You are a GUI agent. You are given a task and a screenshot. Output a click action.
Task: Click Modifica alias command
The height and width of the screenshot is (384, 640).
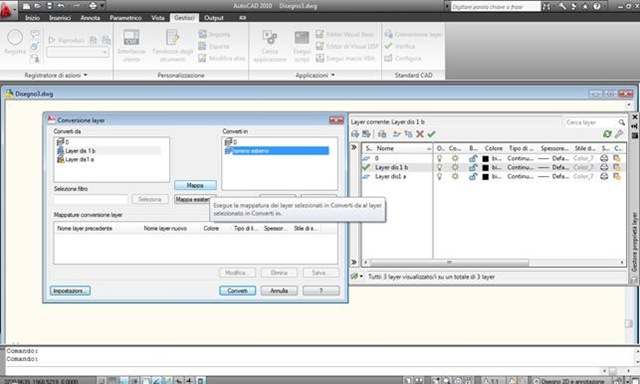pyautogui.click(x=222, y=58)
